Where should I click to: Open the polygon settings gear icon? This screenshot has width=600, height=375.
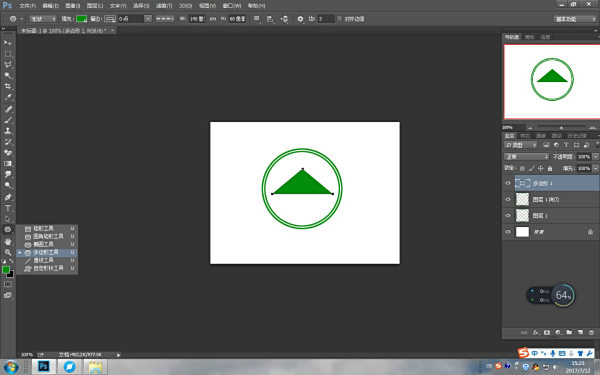300,19
